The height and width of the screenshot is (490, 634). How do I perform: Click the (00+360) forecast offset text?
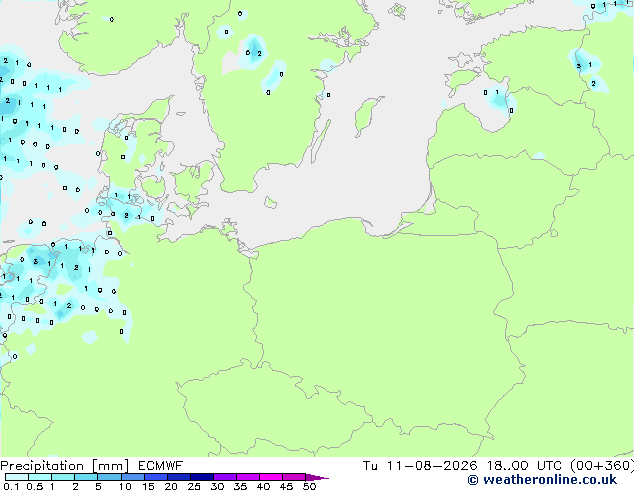click(x=602, y=466)
